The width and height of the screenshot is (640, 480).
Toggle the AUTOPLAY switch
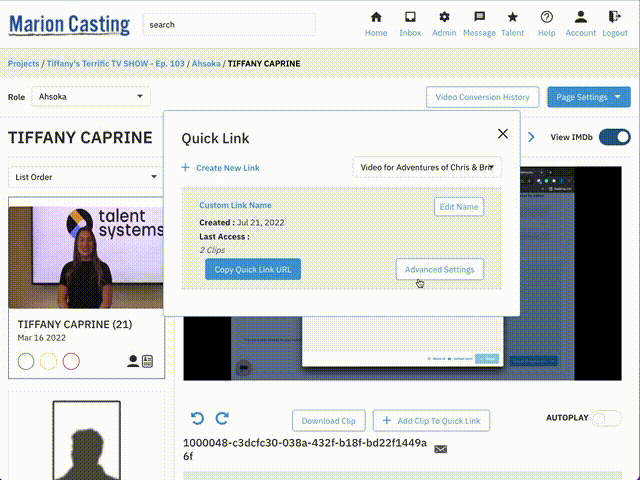(x=607, y=418)
